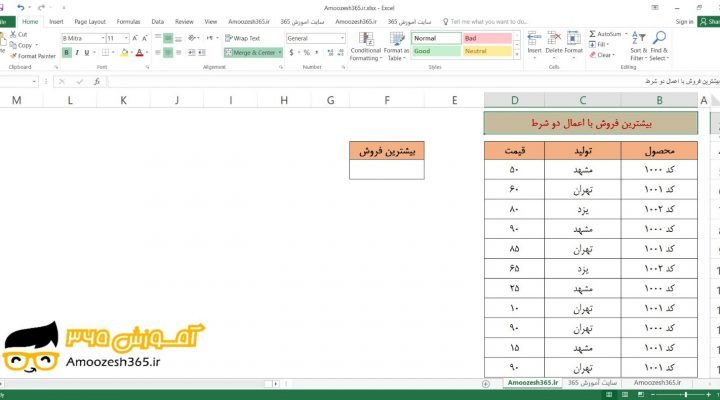
Task: Apply the Good cell style
Action: [436, 51]
